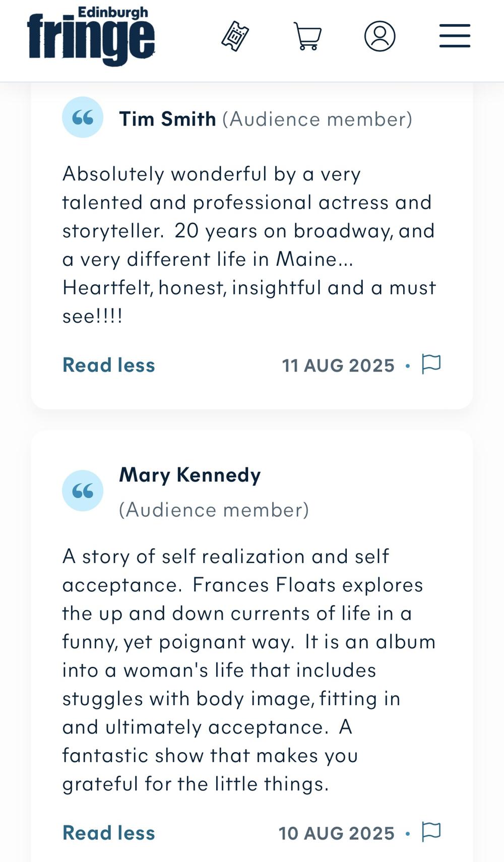
Task: Collapse Mary Kennedy's review with Read less
Action: 109,833
